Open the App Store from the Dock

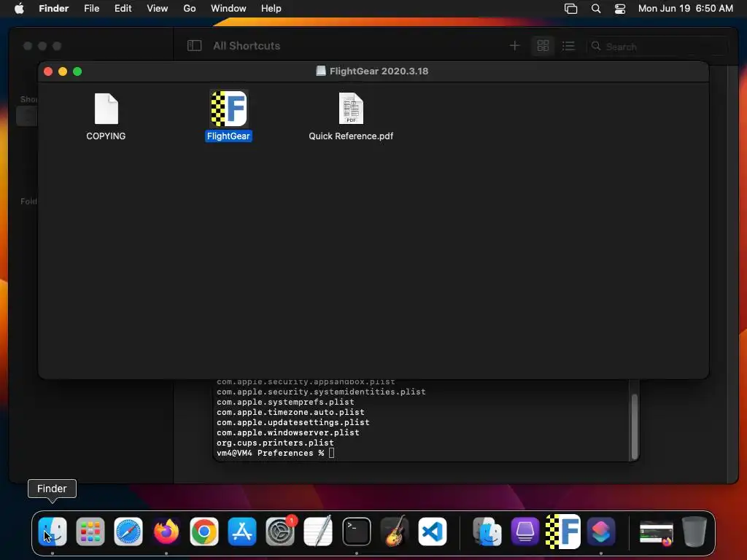[x=242, y=532]
